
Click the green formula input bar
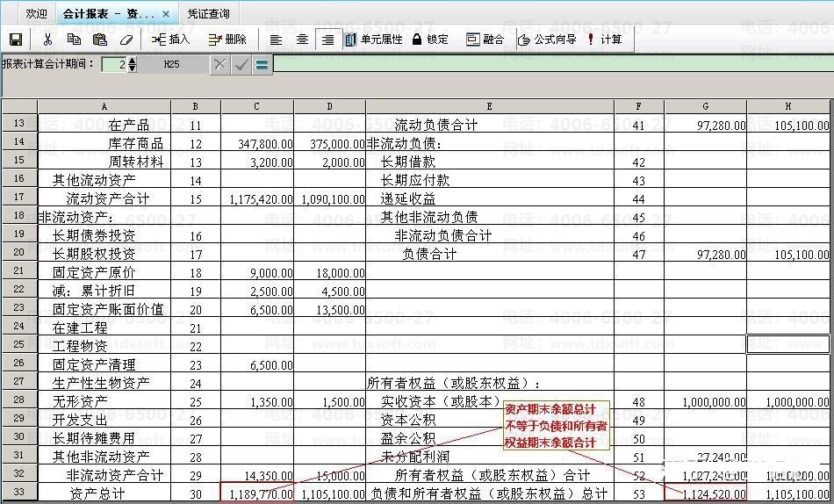tap(553, 65)
